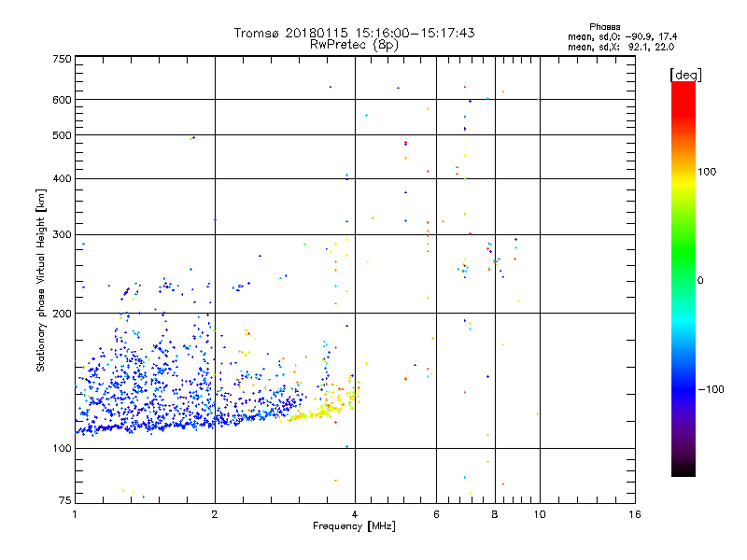Viewport: 747px width, 560px height.
Task: Click the y-axis label "500"
Action: point(62,135)
